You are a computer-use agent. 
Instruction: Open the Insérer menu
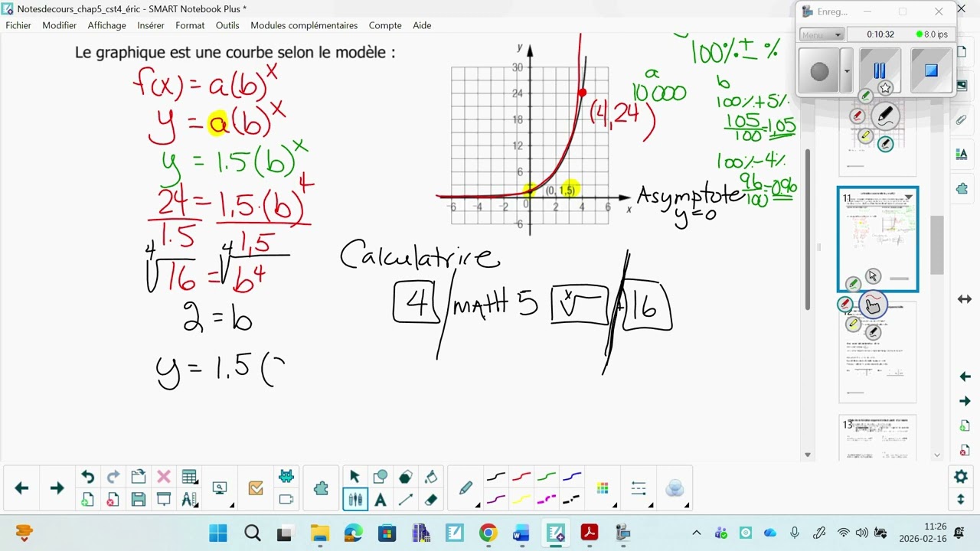151,25
